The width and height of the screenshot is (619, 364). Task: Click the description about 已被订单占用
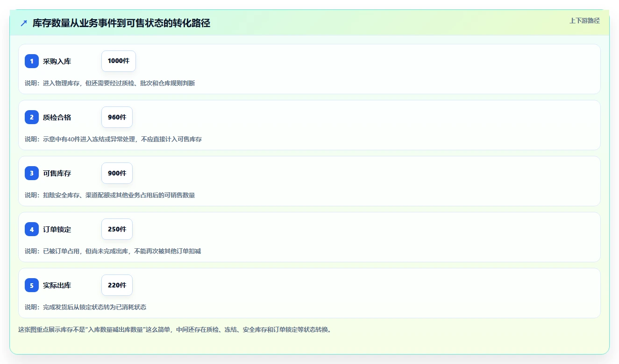113,251
